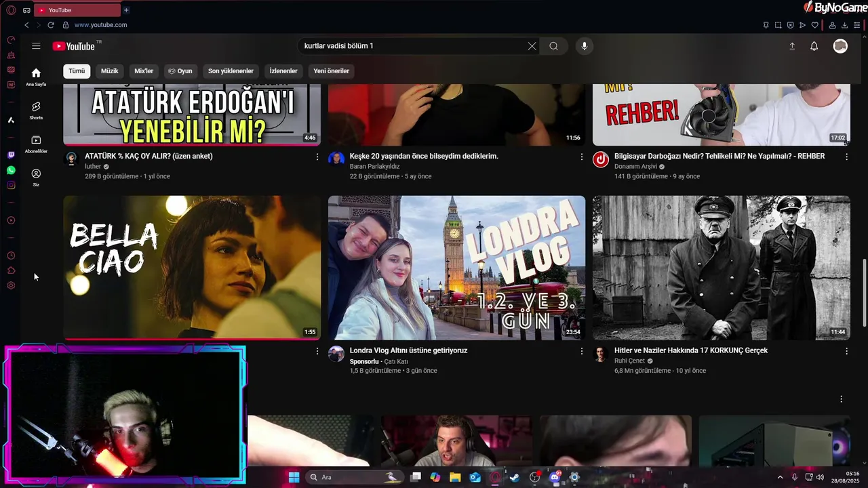
Task: Open the Londra Vlog thumbnail
Action: pos(456,268)
